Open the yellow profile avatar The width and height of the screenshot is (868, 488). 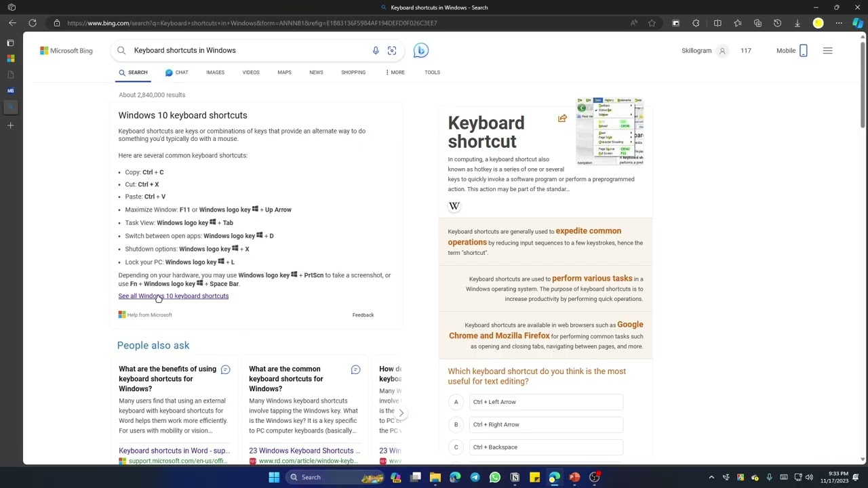coord(818,23)
